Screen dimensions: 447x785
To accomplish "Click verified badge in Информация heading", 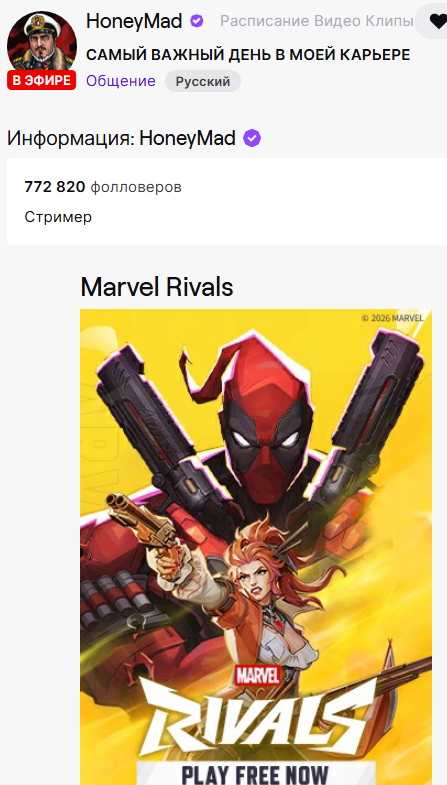I will point(252,138).
